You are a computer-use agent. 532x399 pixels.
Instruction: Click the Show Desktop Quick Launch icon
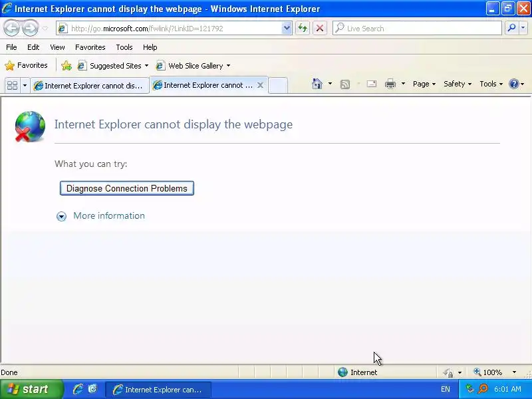92,389
